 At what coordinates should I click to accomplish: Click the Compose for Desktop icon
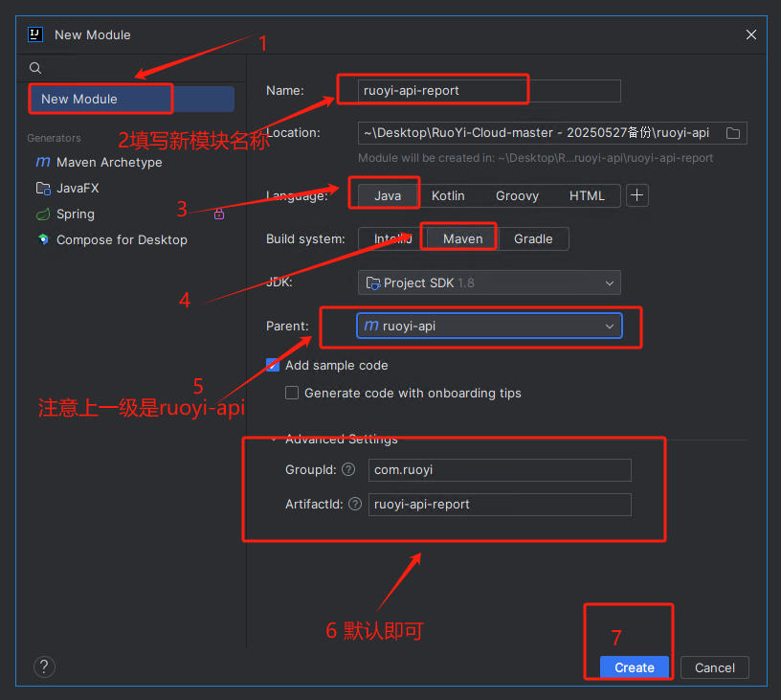click(x=43, y=239)
